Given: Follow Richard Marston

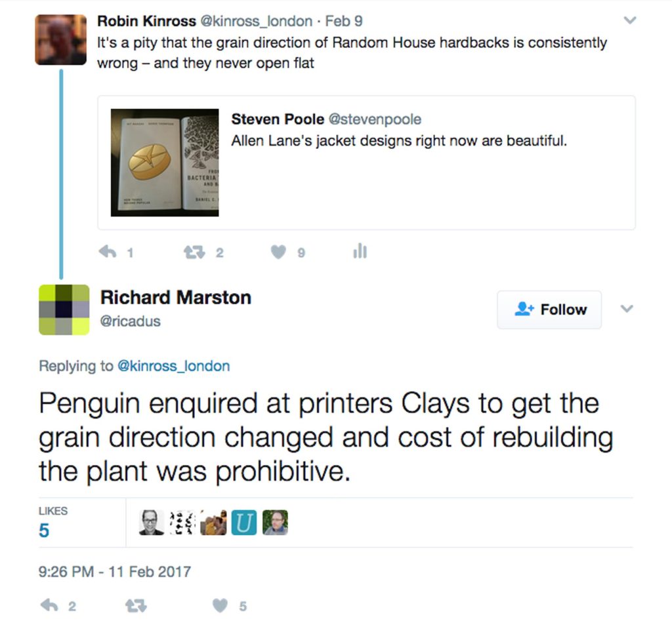Looking at the screenshot, I should [549, 310].
